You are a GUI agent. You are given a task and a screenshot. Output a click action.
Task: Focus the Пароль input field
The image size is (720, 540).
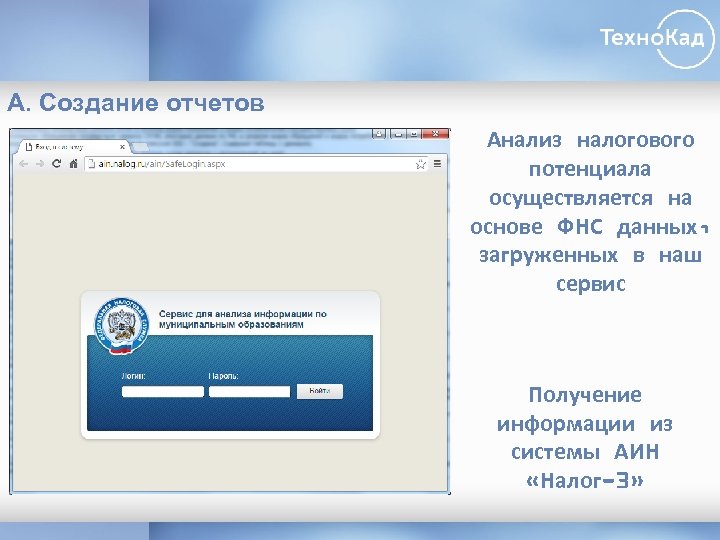click(249, 391)
